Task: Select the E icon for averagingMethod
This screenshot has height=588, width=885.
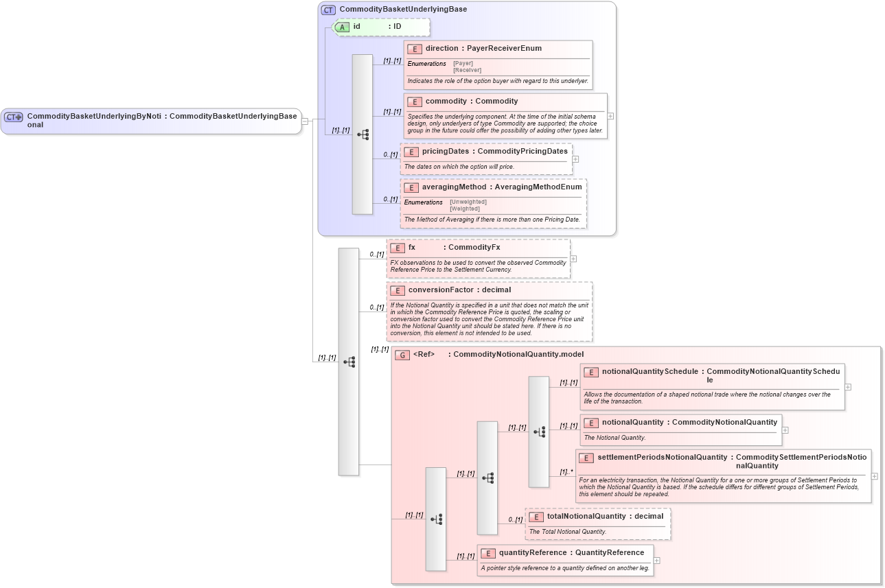Action: [411, 187]
